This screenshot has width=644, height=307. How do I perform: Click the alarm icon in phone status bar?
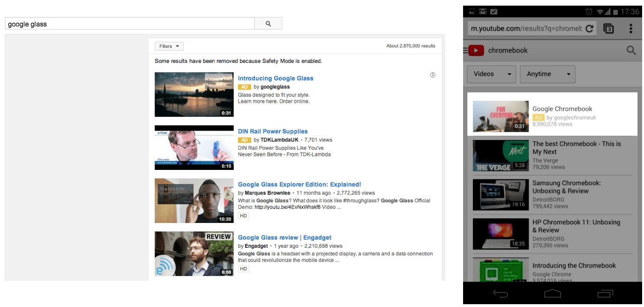click(589, 12)
